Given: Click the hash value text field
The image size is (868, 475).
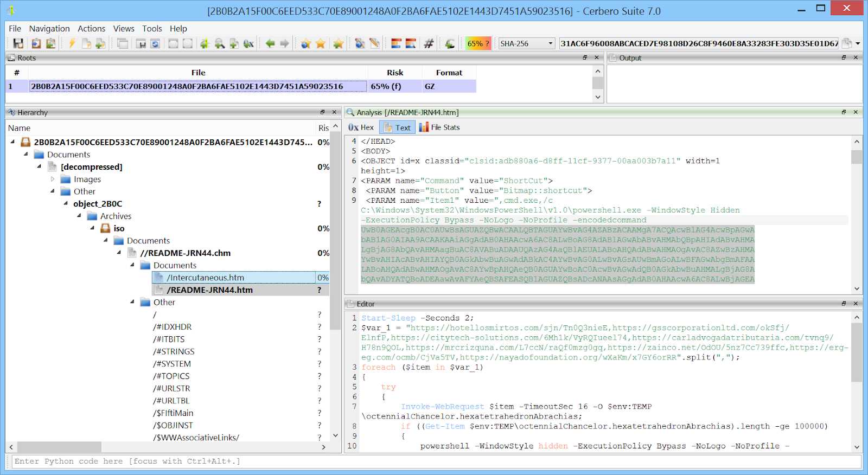Looking at the screenshot, I should (699, 43).
